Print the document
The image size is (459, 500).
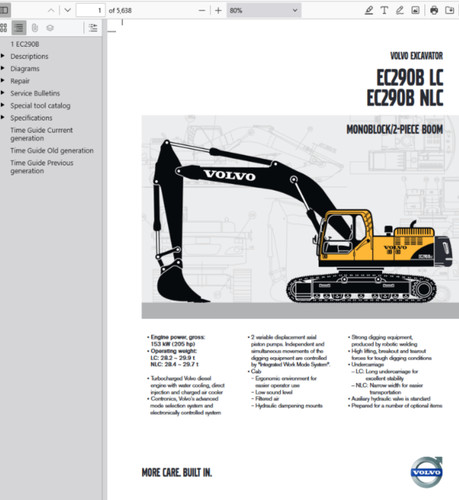click(x=434, y=10)
